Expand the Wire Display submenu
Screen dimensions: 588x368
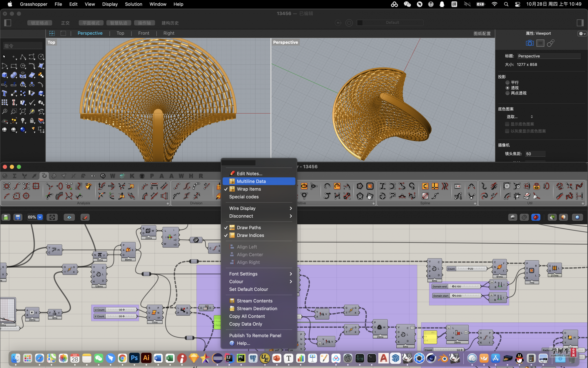pyautogui.click(x=259, y=208)
